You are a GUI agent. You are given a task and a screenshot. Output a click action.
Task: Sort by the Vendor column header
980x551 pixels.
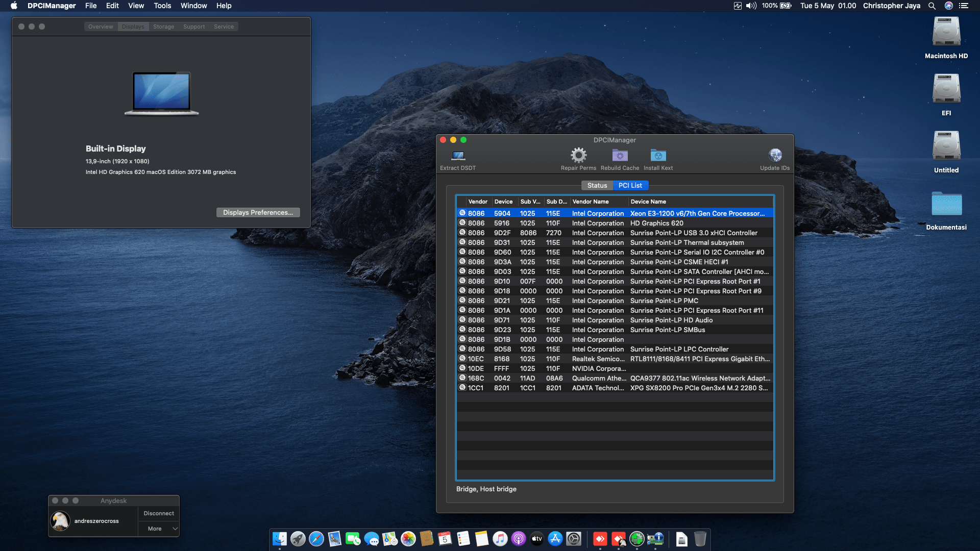(x=478, y=202)
